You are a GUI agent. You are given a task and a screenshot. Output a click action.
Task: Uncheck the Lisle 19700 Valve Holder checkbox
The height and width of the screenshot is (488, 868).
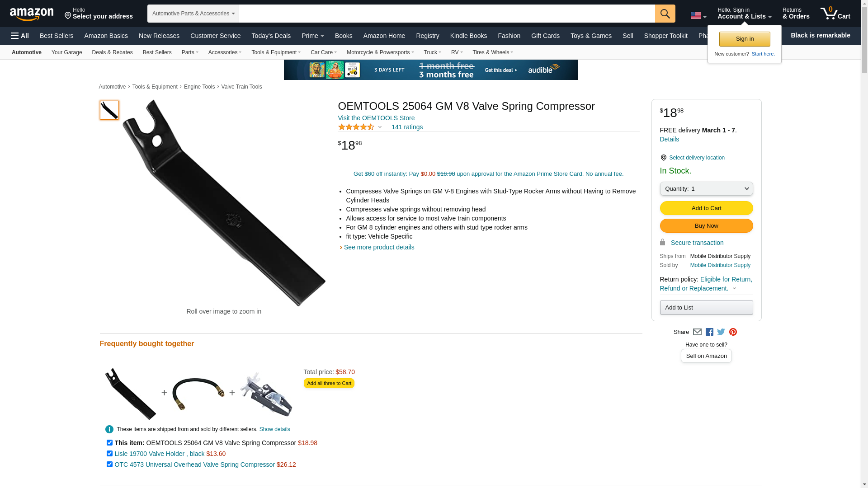tap(109, 454)
